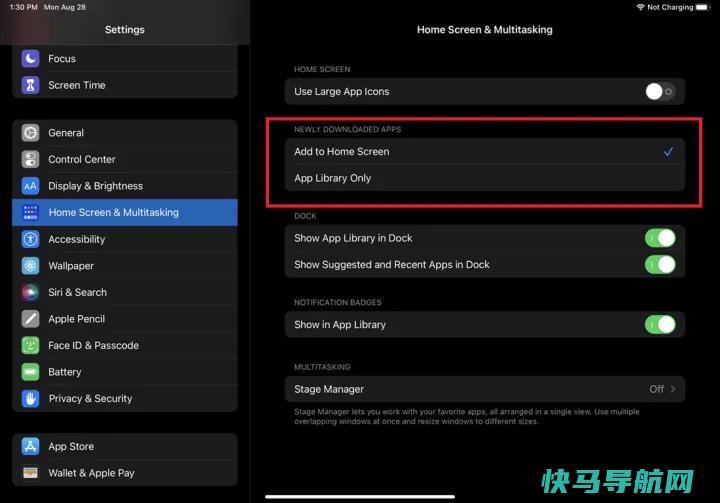
Task: Click the Stage Manager description text
Action: click(x=467, y=417)
